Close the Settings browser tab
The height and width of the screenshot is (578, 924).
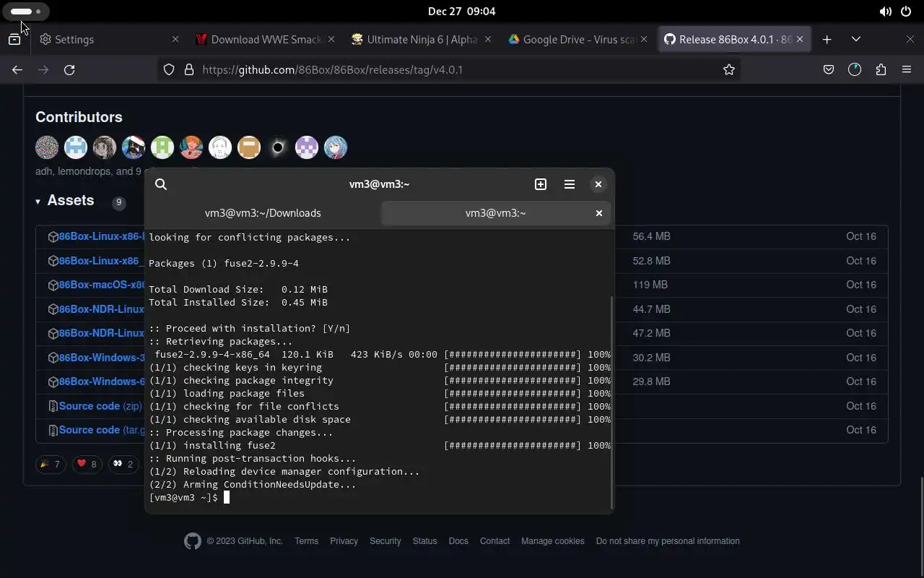click(x=175, y=40)
